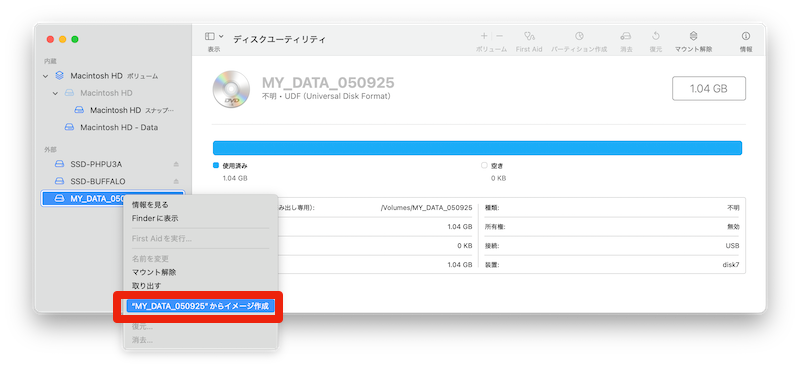Click the Macintosh HD - Data drive icon

coord(69,128)
